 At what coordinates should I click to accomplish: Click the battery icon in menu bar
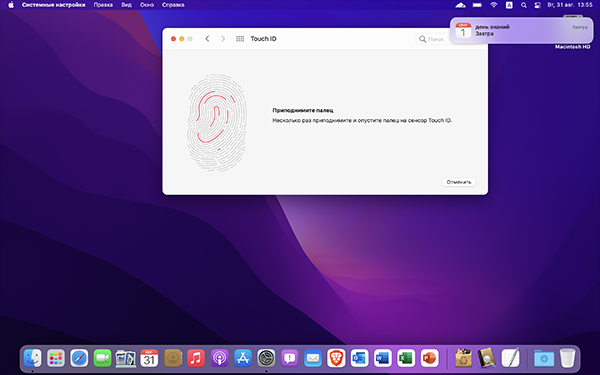click(477, 5)
